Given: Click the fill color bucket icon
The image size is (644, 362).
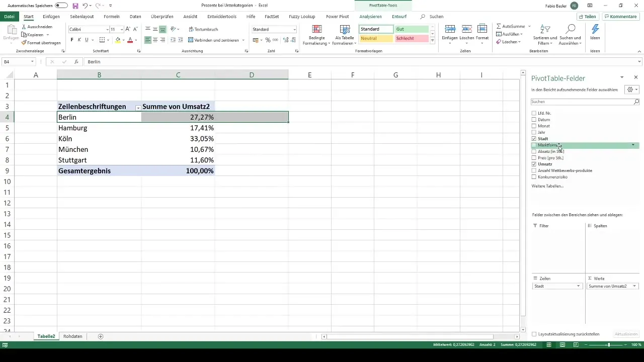Looking at the screenshot, I should [118, 40].
